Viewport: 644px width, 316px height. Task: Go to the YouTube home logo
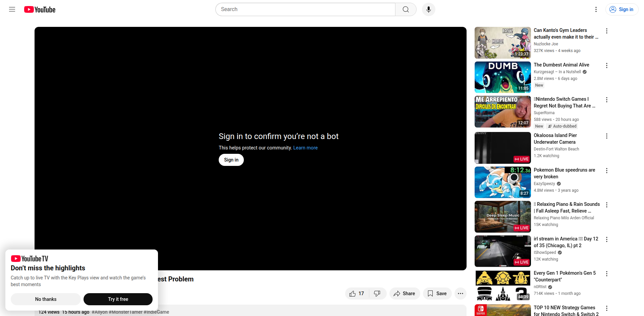pyautogui.click(x=40, y=9)
